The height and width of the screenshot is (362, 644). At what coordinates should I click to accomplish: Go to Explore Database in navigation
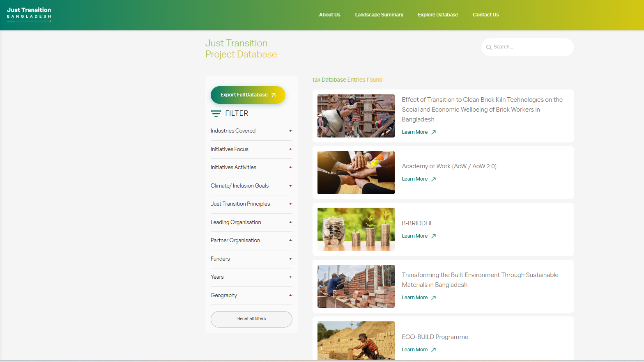click(438, 15)
